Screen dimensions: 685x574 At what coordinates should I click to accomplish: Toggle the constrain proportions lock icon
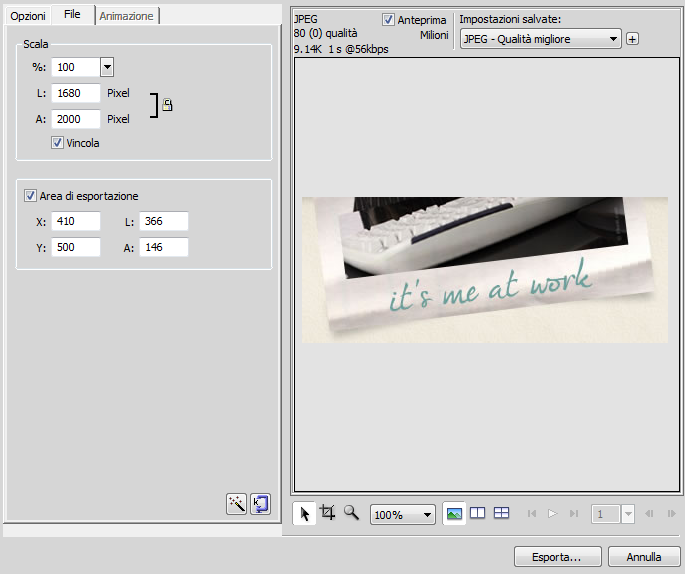coord(167,105)
